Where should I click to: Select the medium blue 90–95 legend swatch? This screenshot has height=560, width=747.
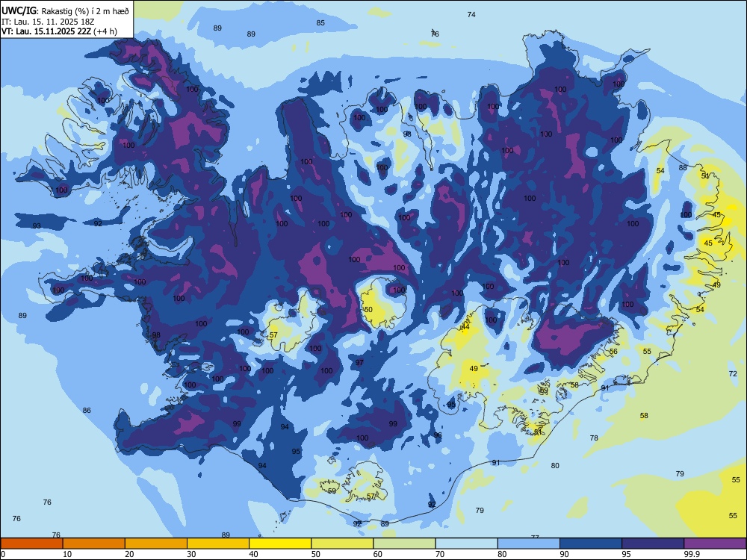tap(591, 544)
